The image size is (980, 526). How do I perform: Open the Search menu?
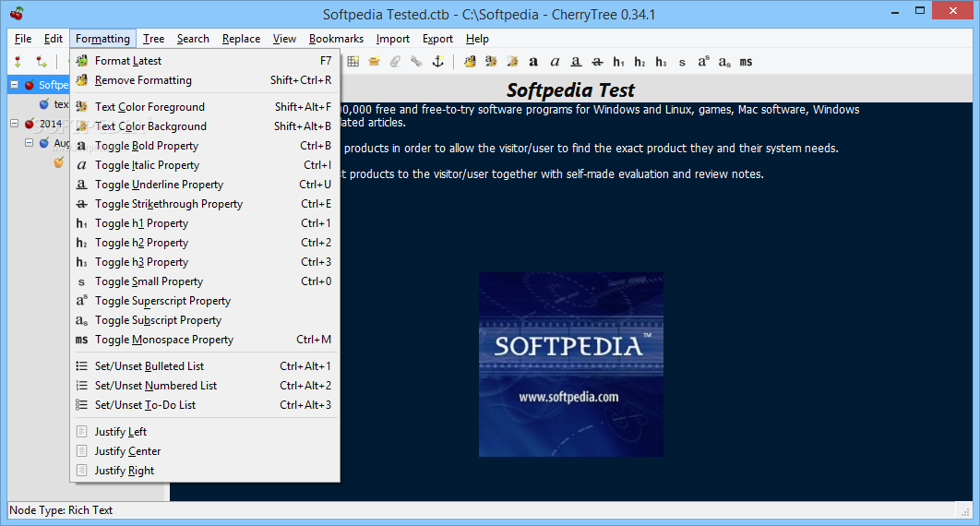click(x=193, y=39)
